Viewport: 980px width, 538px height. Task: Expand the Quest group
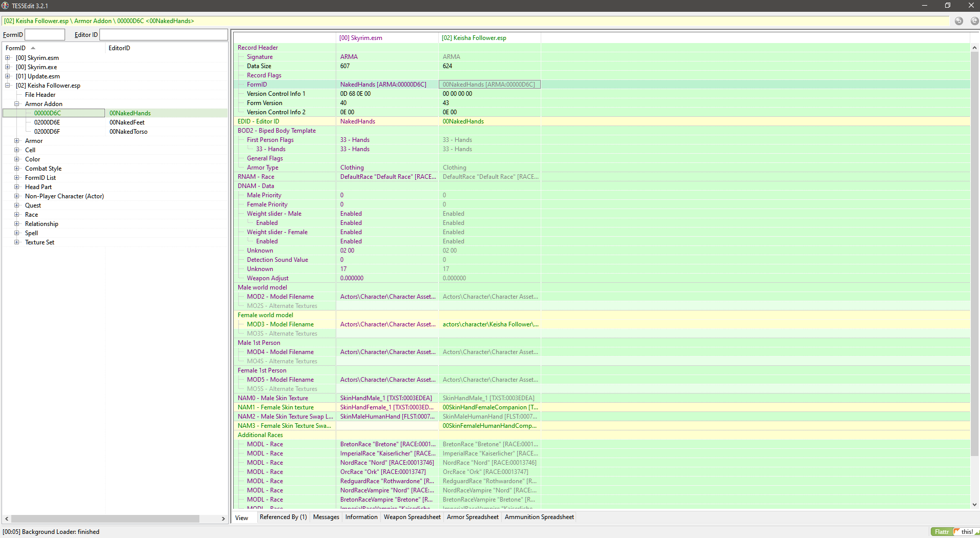coord(17,205)
